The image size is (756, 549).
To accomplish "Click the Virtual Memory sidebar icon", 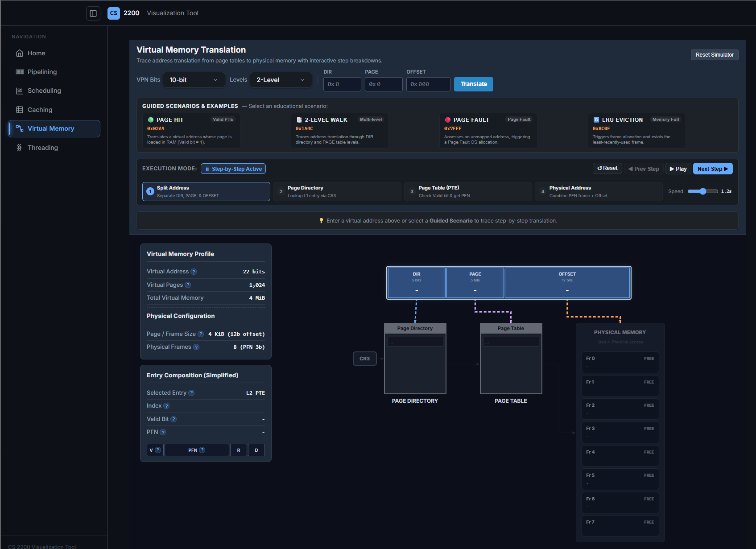I will [20, 128].
